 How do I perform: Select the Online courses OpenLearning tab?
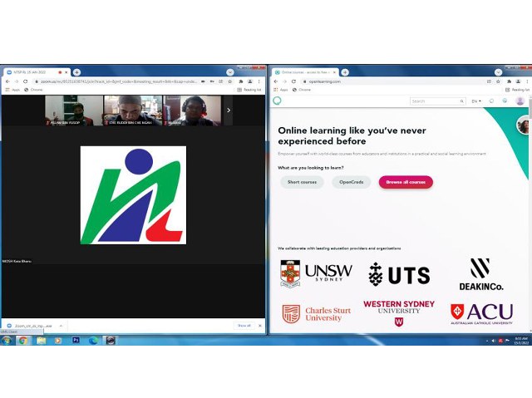coord(305,72)
